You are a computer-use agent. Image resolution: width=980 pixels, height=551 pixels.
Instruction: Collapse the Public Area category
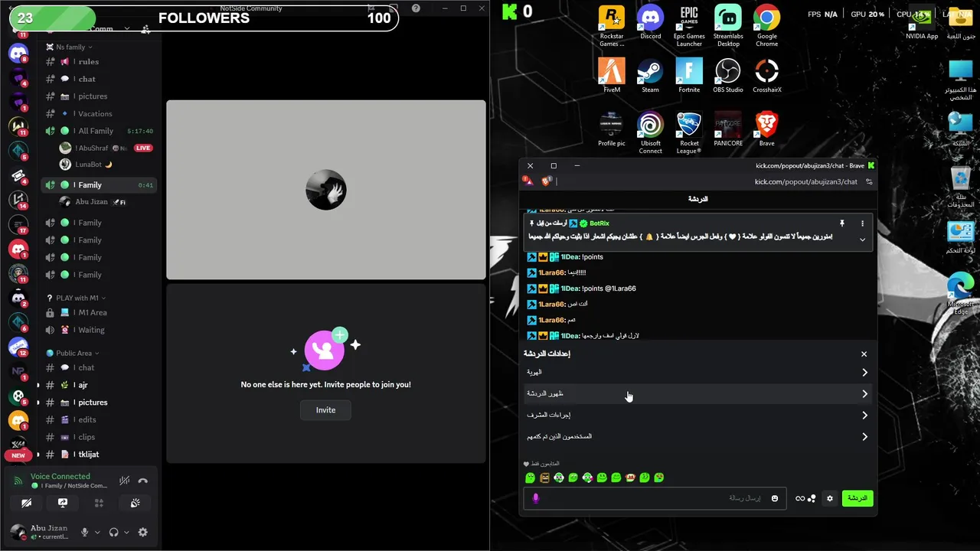[x=73, y=353]
